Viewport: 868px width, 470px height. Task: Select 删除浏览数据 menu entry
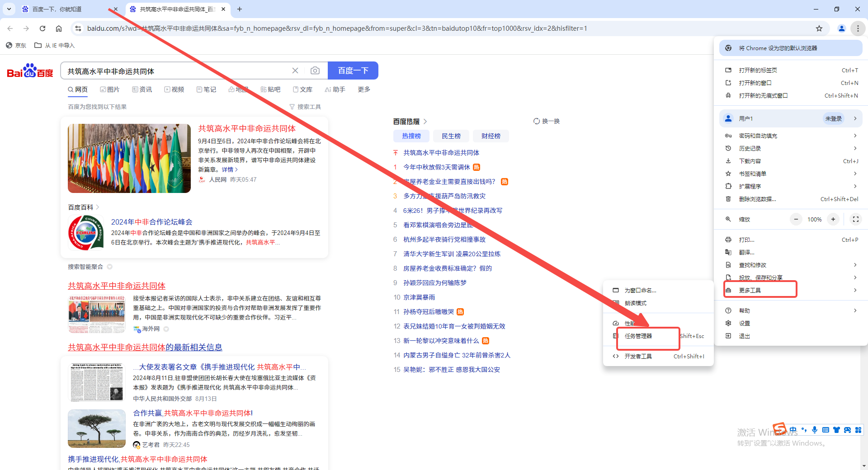[791, 199]
